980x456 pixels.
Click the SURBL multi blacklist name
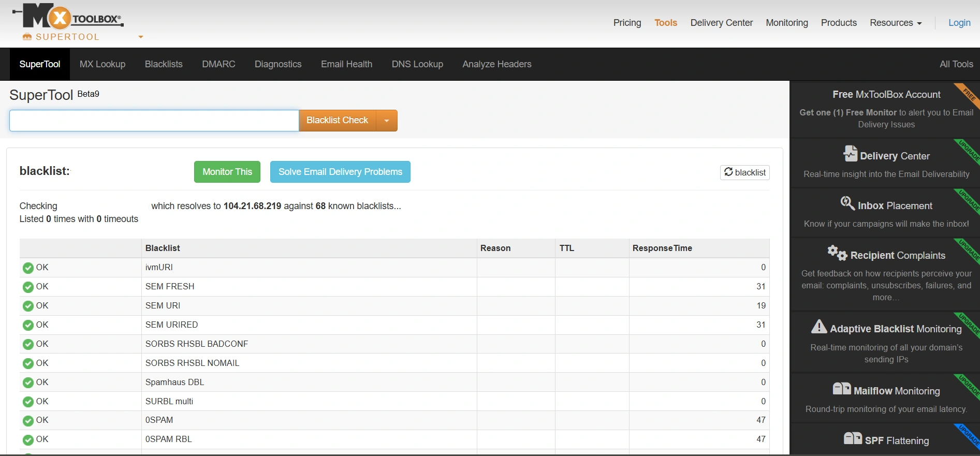click(x=169, y=402)
